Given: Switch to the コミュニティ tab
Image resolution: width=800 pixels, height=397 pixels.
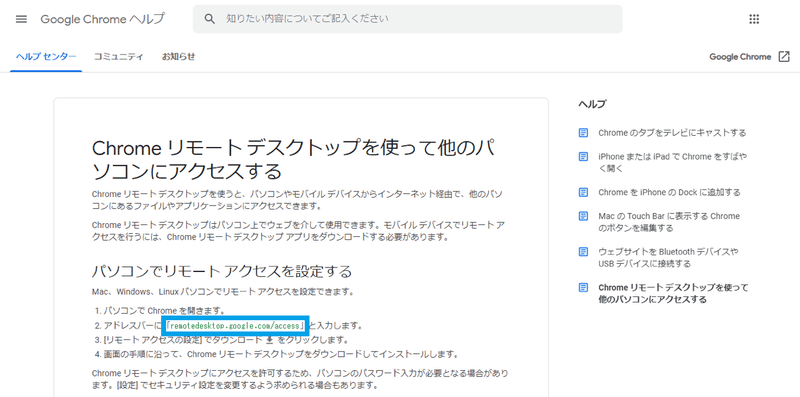Looking at the screenshot, I should [118, 57].
